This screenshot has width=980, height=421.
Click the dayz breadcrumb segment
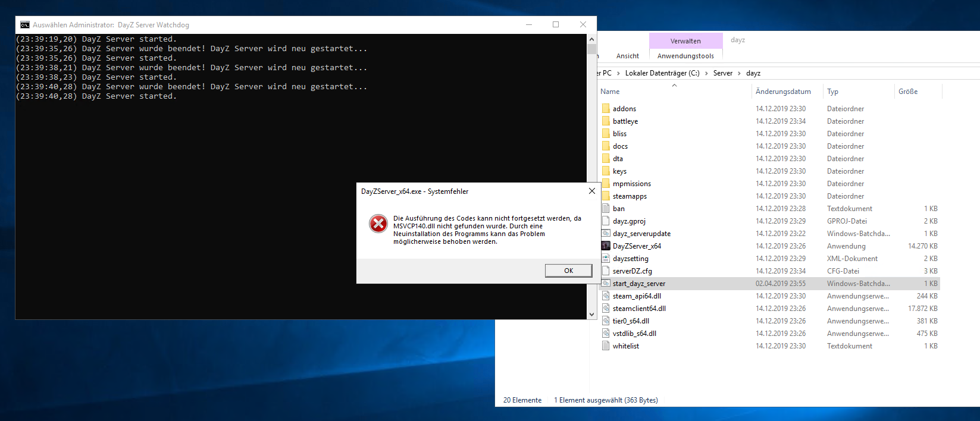coord(753,73)
